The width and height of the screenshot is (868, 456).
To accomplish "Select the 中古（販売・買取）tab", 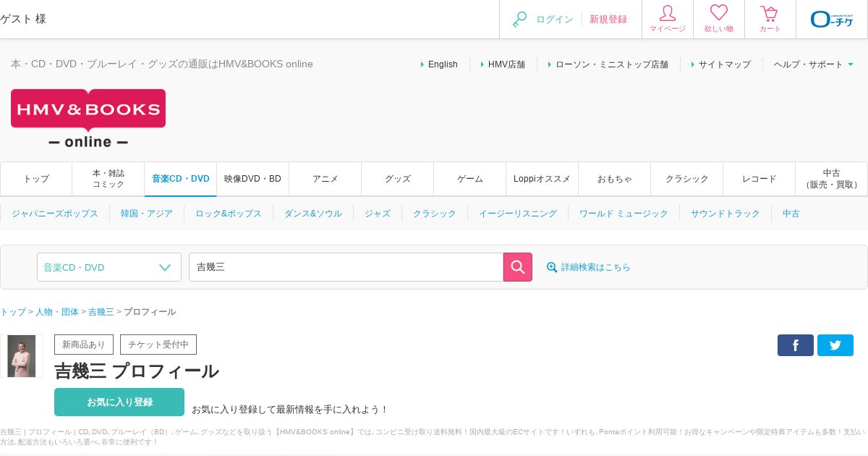I will coord(832,179).
